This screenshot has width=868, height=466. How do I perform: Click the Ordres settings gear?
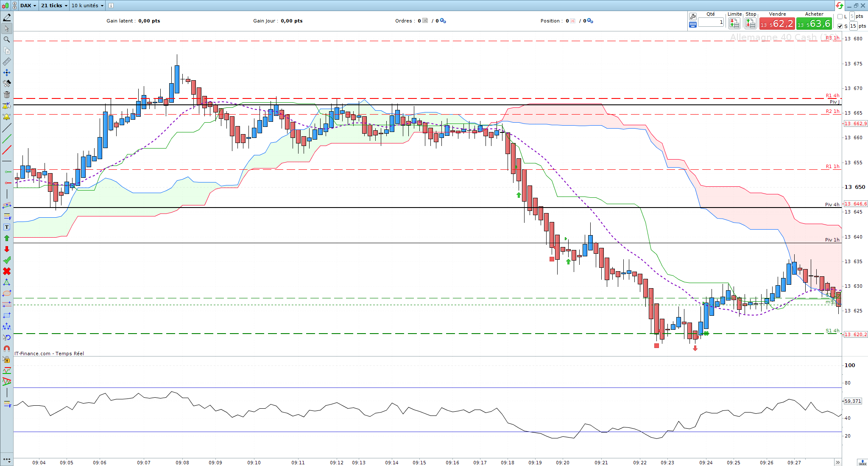pos(443,21)
